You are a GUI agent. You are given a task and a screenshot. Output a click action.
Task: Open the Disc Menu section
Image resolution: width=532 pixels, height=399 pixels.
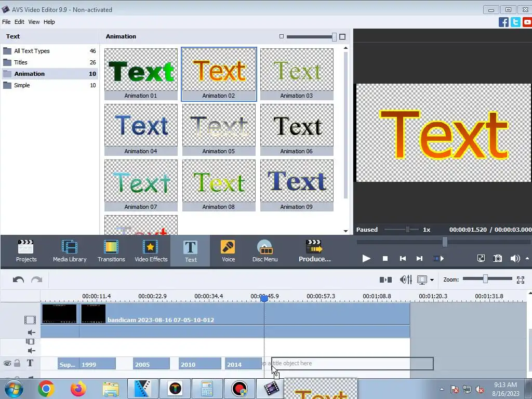(265, 251)
